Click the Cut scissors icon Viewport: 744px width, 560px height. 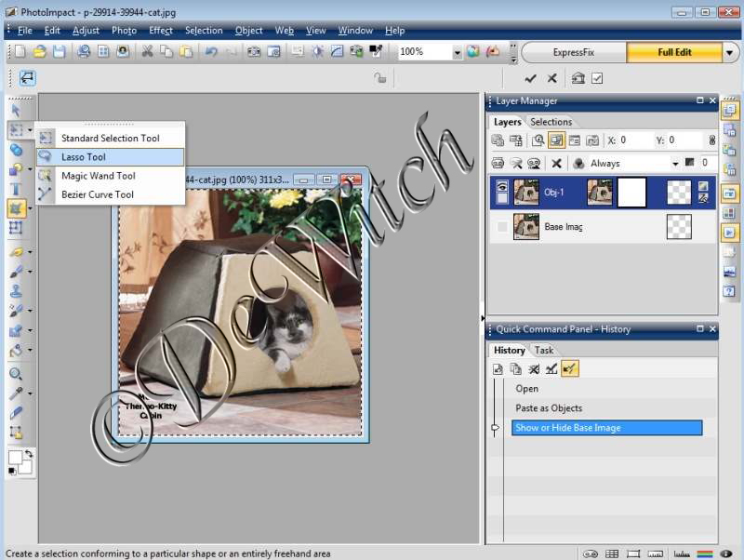(147, 52)
